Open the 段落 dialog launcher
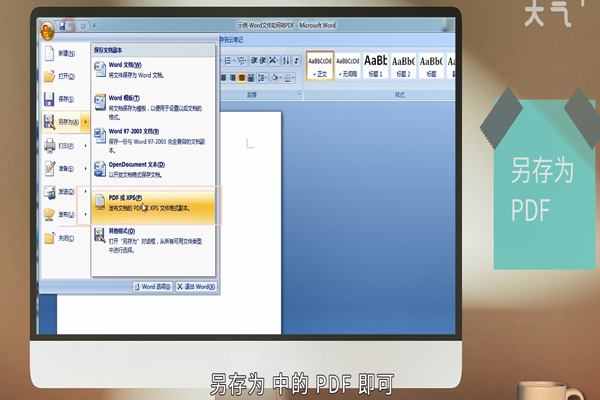600x400 pixels. 299,94
